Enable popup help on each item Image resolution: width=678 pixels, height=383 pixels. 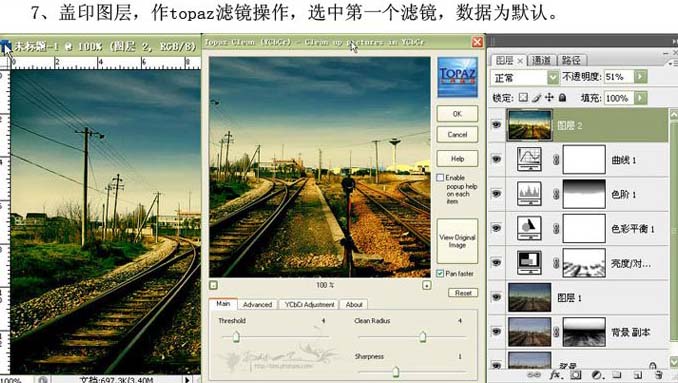440,178
